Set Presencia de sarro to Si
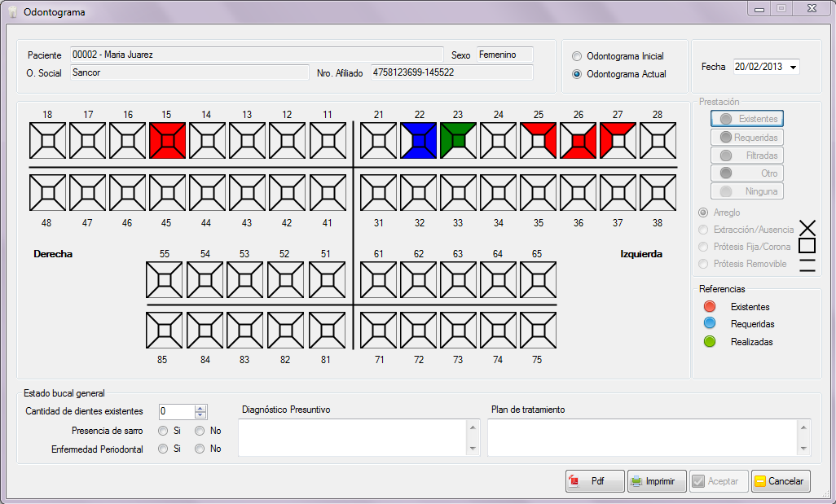Image resolution: width=836 pixels, height=504 pixels. (163, 431)
